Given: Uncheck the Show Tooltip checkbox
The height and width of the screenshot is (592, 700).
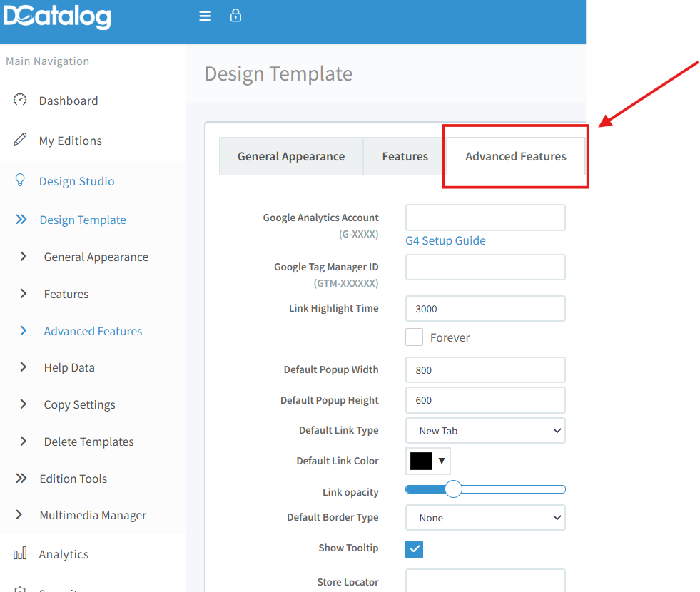Looking at the screenshot, I should coord(415,549).
